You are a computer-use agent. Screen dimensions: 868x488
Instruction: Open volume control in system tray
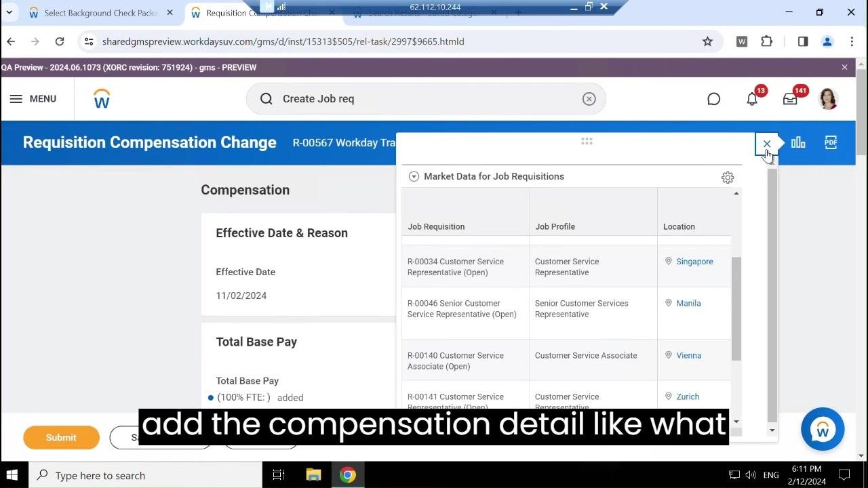point(751,475)
